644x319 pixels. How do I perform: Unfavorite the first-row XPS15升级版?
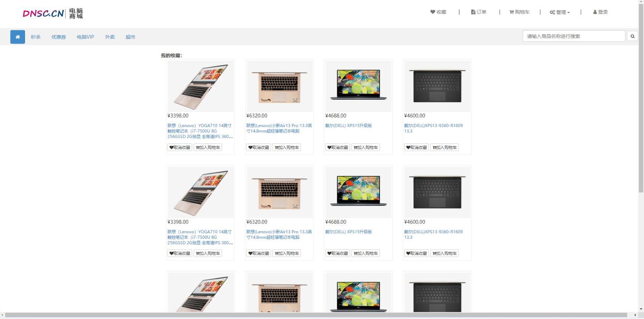pos(338,147)
